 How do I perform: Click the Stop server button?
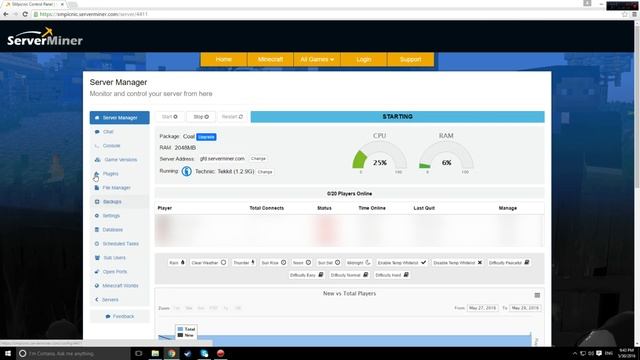pos(201,117)
